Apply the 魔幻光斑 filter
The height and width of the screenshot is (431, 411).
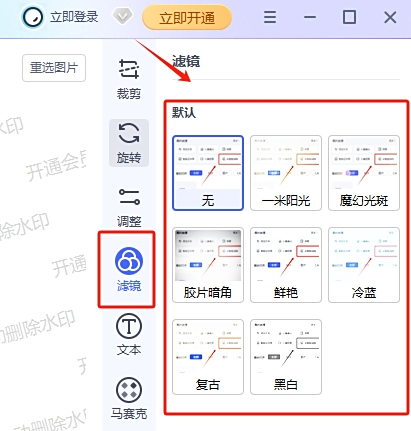364,173
